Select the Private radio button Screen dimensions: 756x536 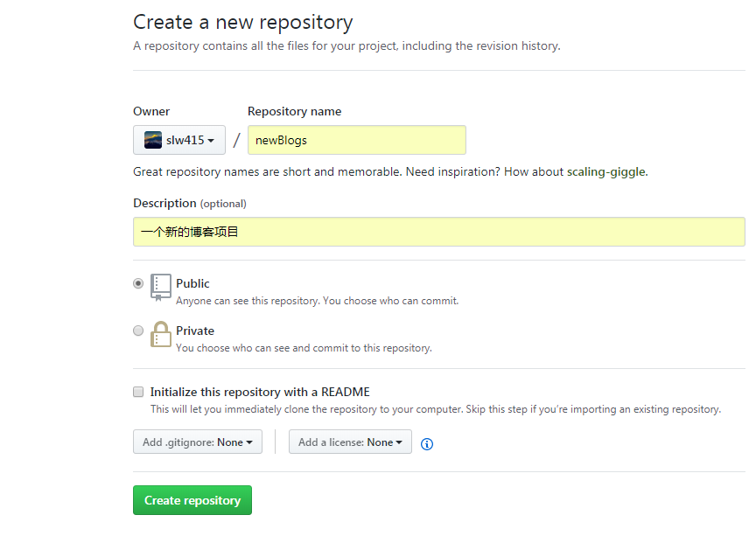138,331
